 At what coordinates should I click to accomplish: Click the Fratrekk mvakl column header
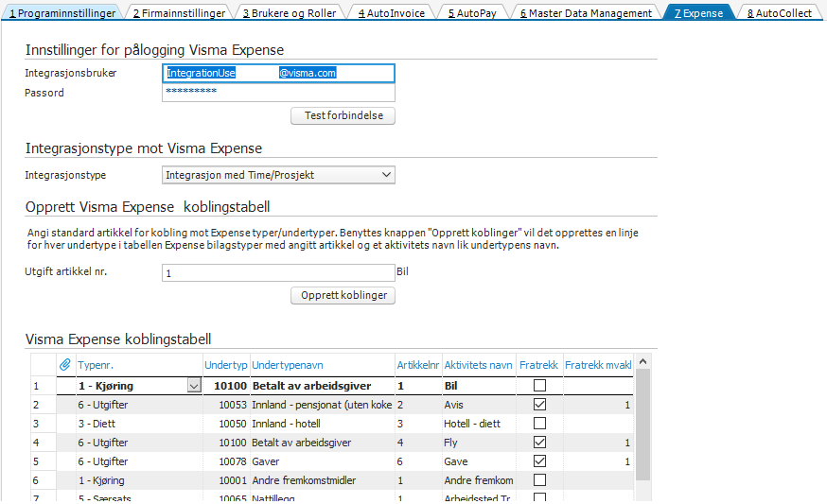point(598,365)
